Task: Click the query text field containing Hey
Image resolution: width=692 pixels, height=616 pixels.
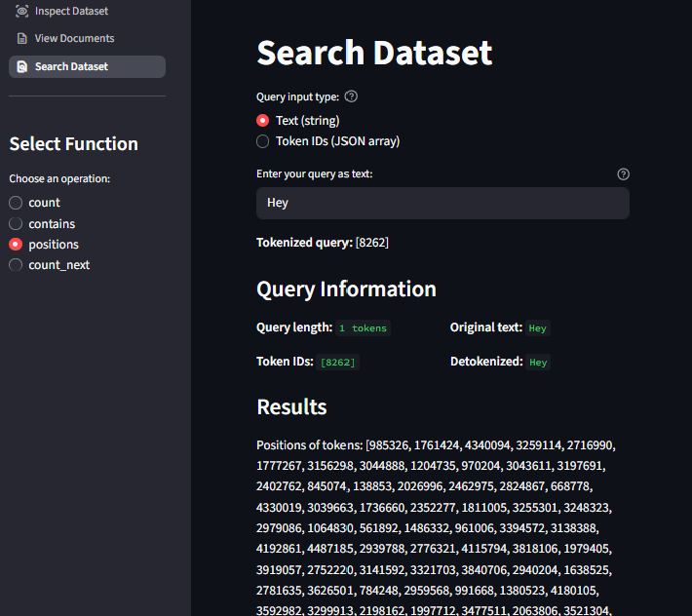Action: [x=442, y=203]
